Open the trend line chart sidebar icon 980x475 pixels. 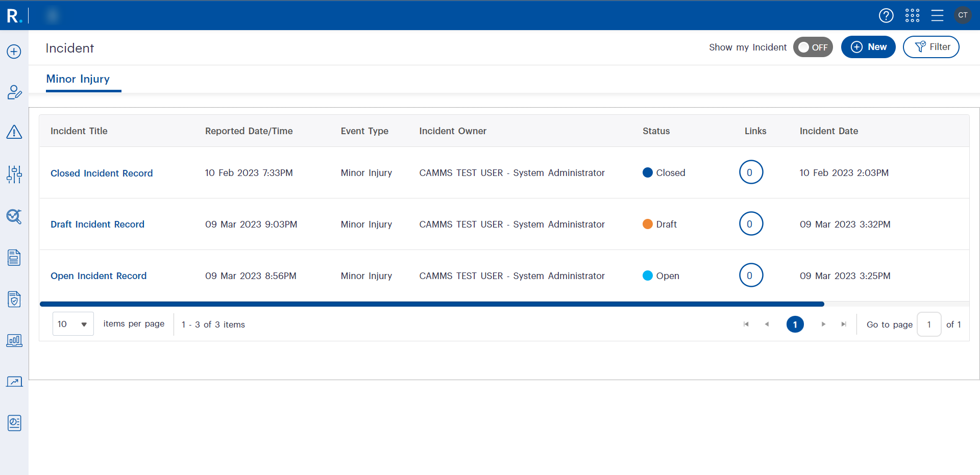pos(14,382)
